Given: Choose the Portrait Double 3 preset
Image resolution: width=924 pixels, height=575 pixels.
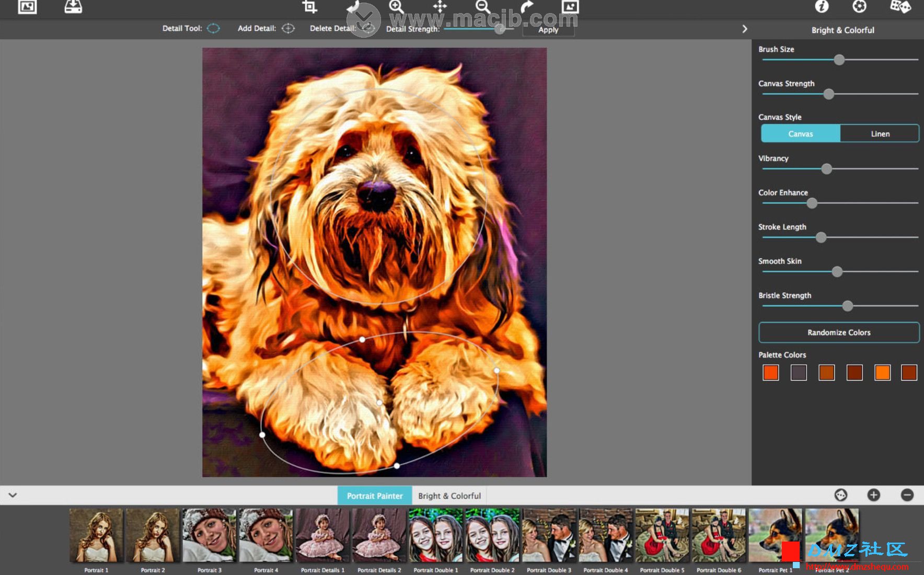Looking at the screenshot, I should [549, 536].
